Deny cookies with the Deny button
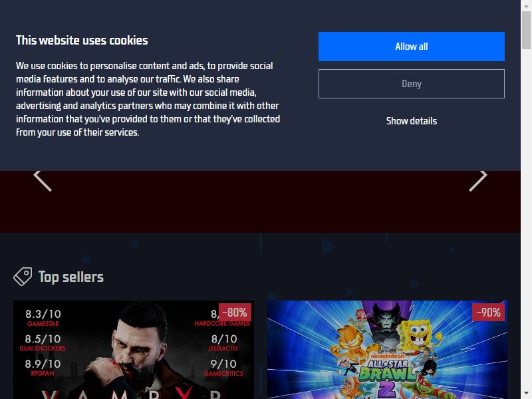The width and height of the screenshot is (532, 399). 411,84
